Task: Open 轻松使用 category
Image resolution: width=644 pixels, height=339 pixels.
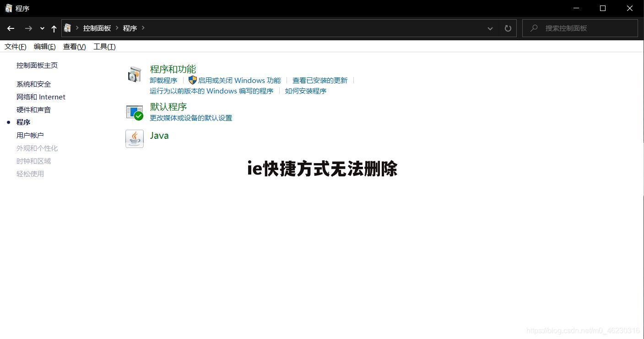Action: point(30,174)
